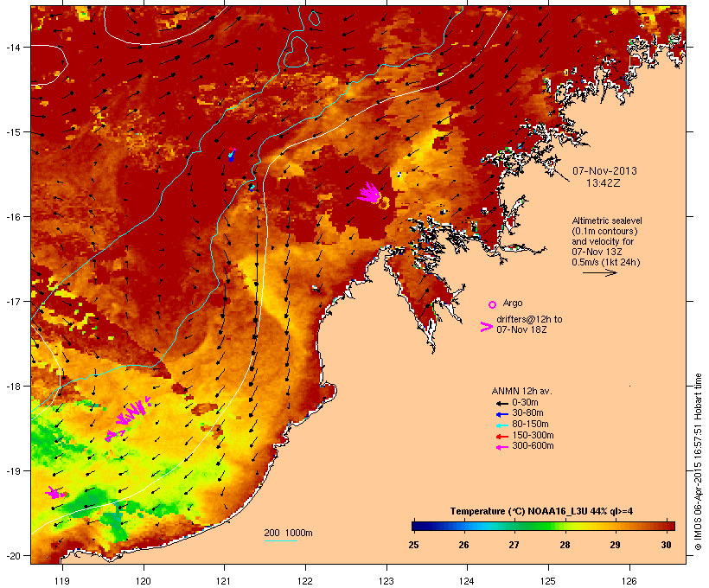The height and width of the screenshot is (588, 709).
Task: Click the latitude axis label -20
Action: coord(12,556)
